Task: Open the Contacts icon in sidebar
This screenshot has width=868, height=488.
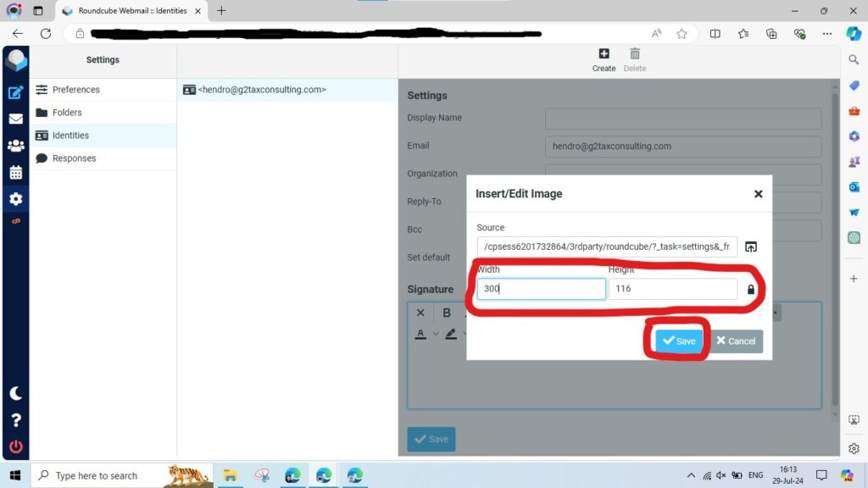Action: [x=15, y=146]
